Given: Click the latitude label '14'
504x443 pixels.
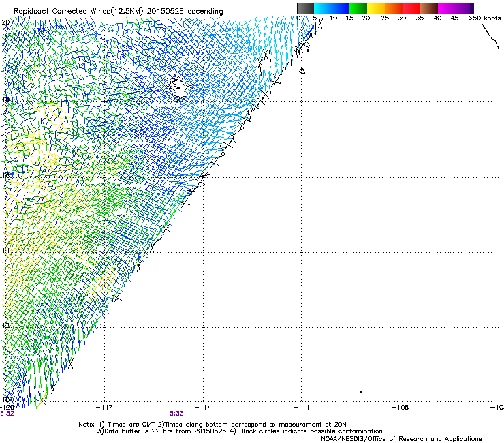Looking at the screenshot, I should point(5,251).
